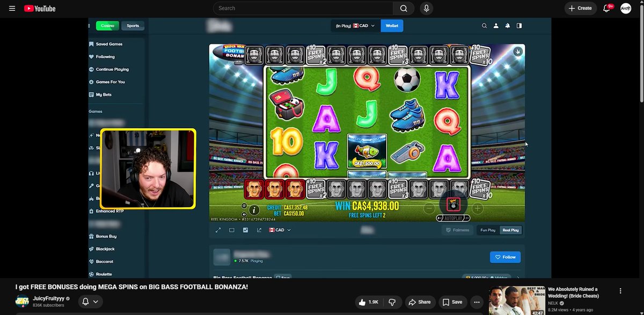The image size is (644, 315).
Task: Expand the 5,000.00x Hidden row chevron
Action: coord(517,277)
